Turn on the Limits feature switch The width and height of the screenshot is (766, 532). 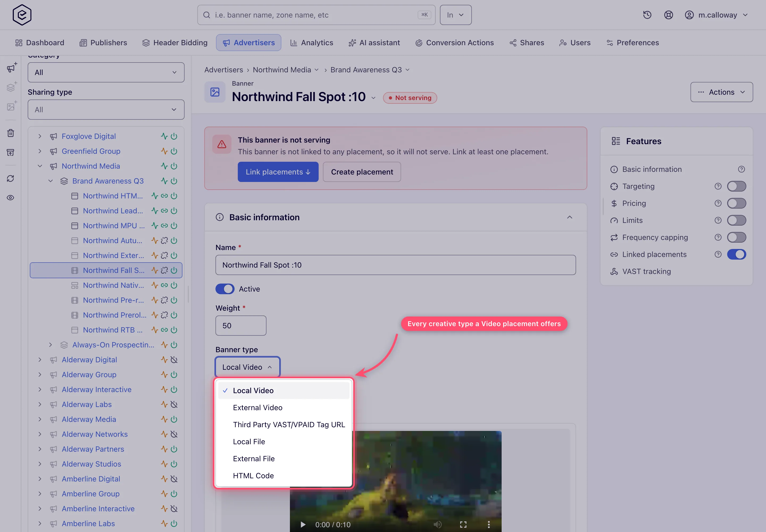pyautogui.click(x=736, y=220)
